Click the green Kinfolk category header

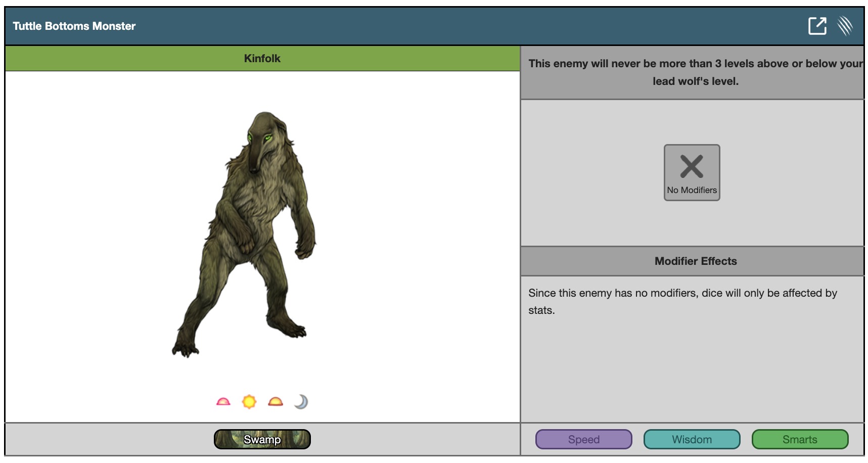pos(262,59)
